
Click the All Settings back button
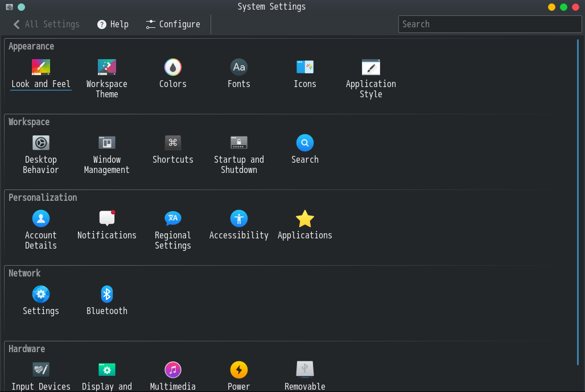click(x=46, y=24)
